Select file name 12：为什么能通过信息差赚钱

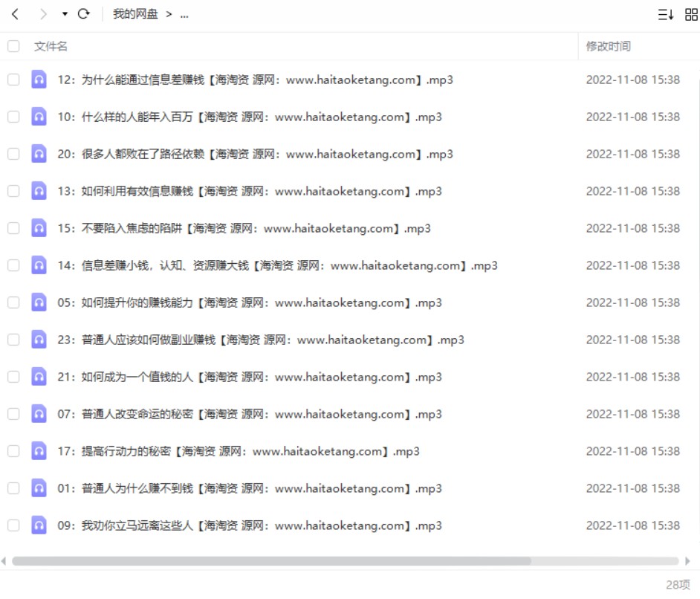256,80
